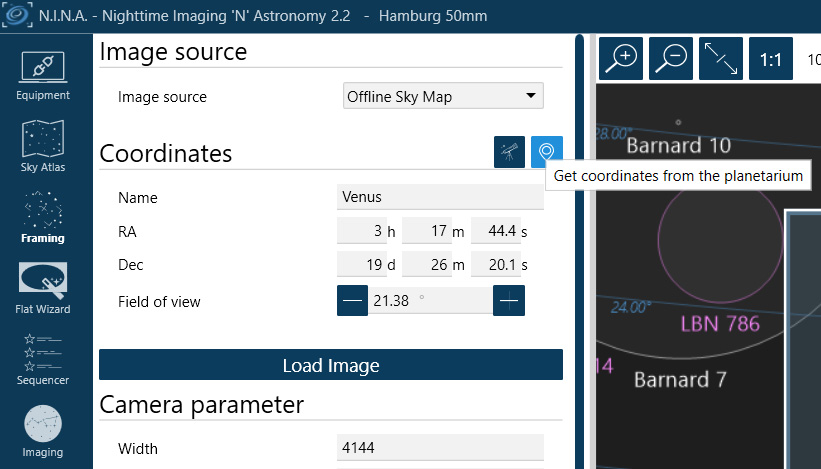
Task: Fit the image to the view
Action: (720, 59)
